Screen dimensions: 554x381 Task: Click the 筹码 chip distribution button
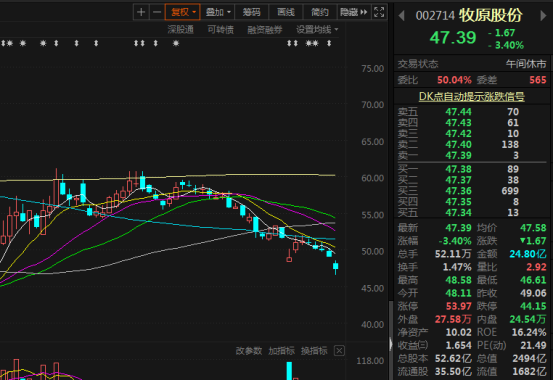tap(251, 12)
